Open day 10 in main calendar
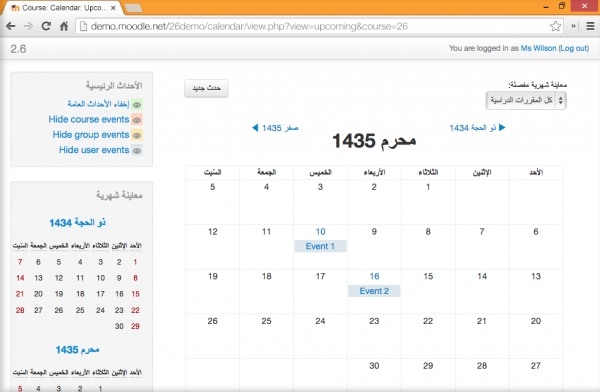Screen dimensions: 600x392 point(320,232)
